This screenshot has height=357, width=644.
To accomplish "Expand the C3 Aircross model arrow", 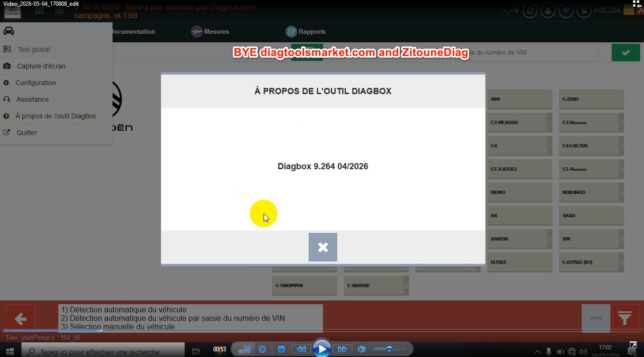I will pyautogui.click(x=621, y=123).
